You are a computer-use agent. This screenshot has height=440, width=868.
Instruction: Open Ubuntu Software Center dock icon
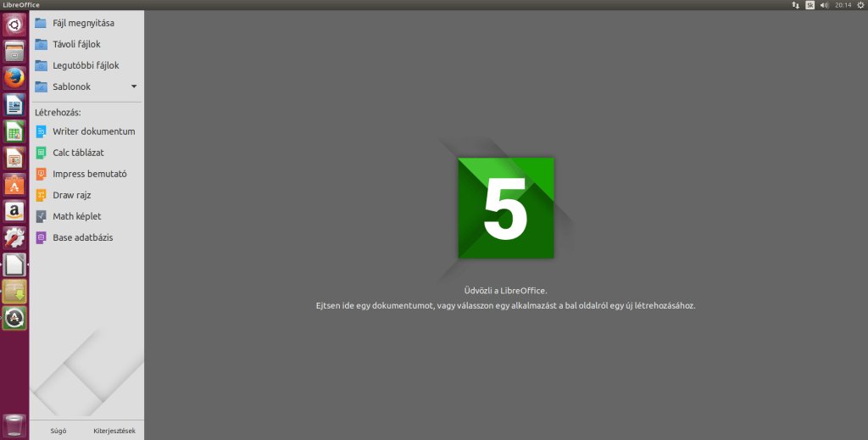[14, 185]
